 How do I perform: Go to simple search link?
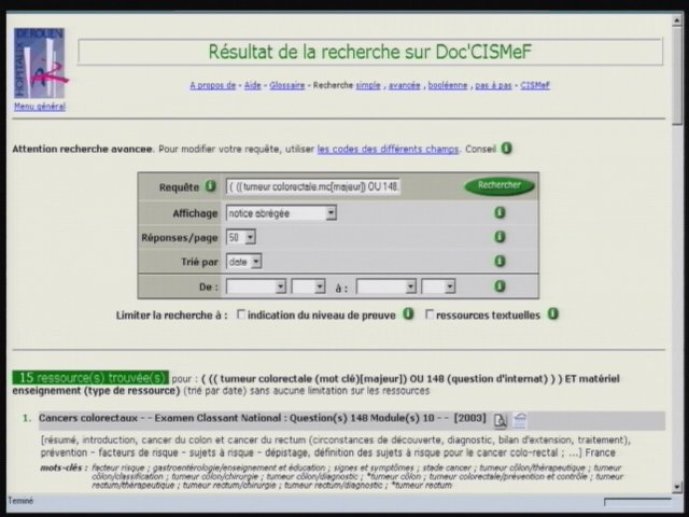(x=368, y=85)
